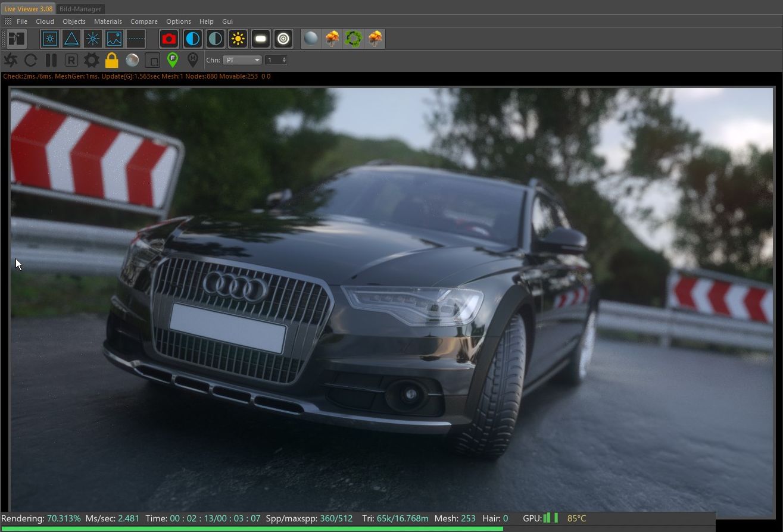Open the File menu
This screenshot has width=783, height=532.
[22, 21]
